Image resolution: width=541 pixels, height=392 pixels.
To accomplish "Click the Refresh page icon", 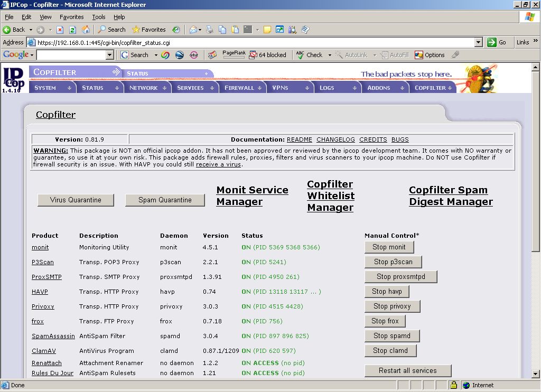I will (x=72, y=30).
